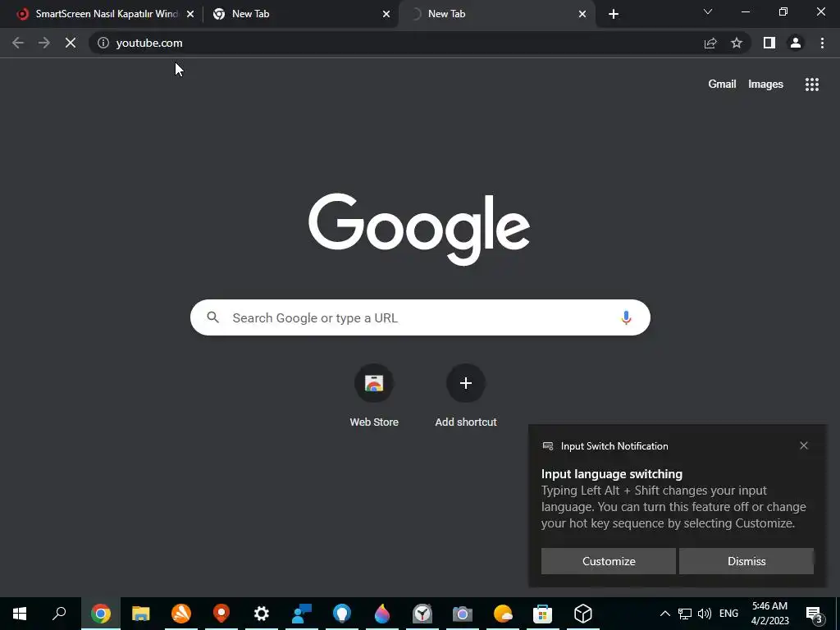Click Customize in the notification
Viewport: 840px width, 630px height.
pos(609,561)
